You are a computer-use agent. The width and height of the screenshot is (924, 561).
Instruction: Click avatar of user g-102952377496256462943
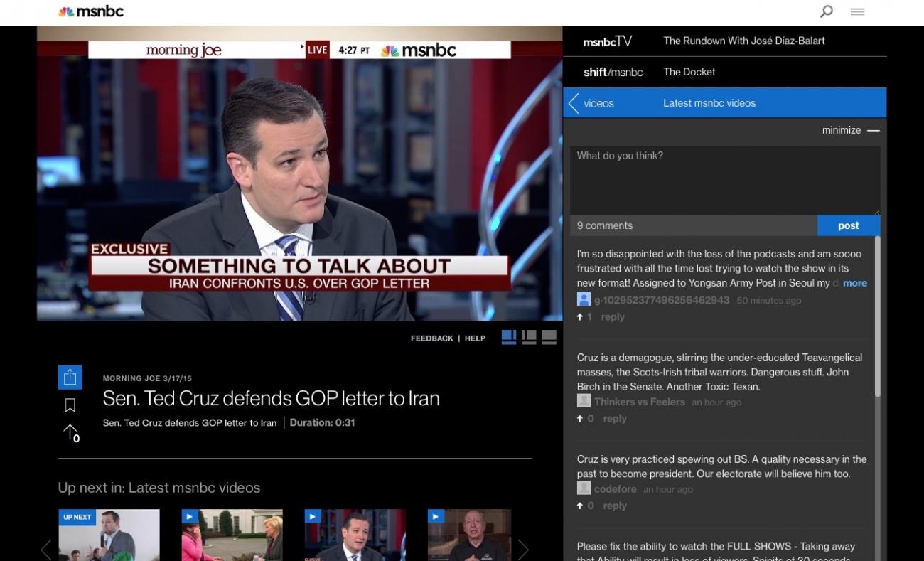click(x=584, y=299)
